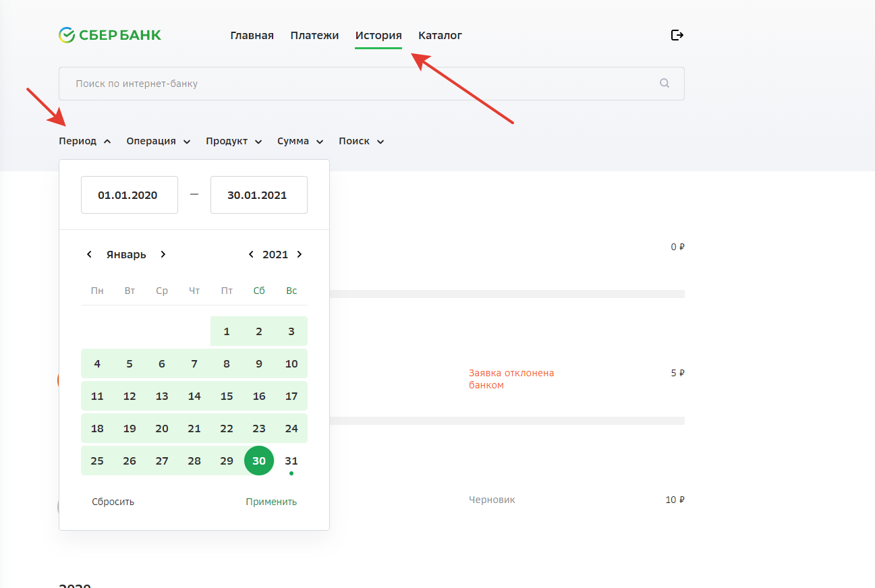
Task: Click the Sberbank logo
Action: 110,35
